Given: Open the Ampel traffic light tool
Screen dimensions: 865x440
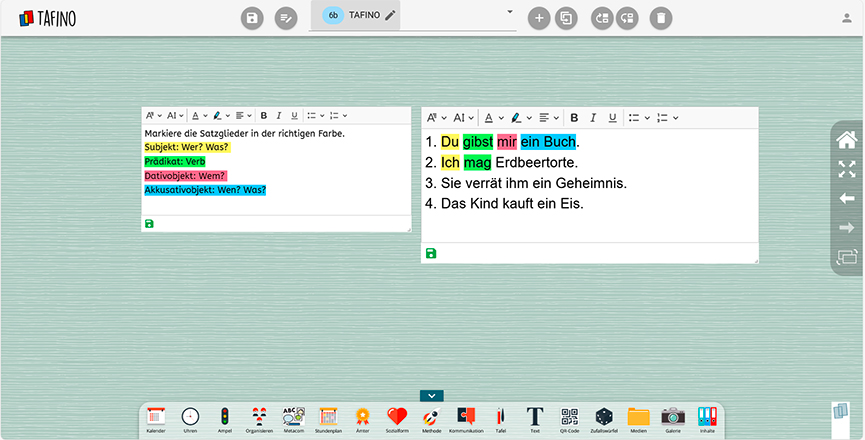Looking at the screenshot, I should click(225, 417).
